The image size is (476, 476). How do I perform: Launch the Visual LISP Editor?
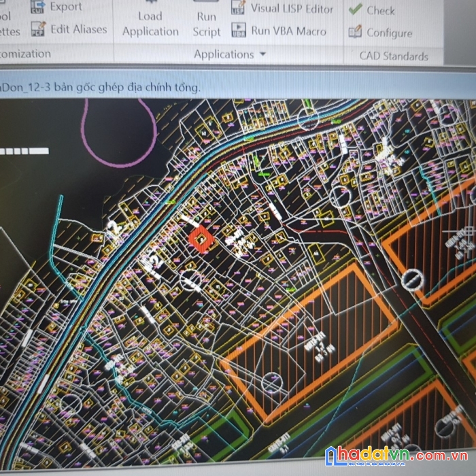pyautogui.click(x=239, y=9)
